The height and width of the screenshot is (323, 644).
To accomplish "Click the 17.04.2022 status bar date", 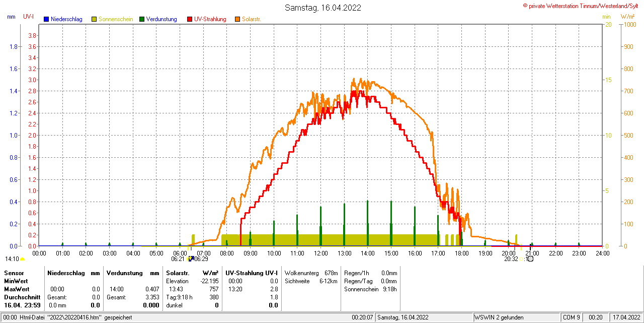I will click(x=625, y=317).
